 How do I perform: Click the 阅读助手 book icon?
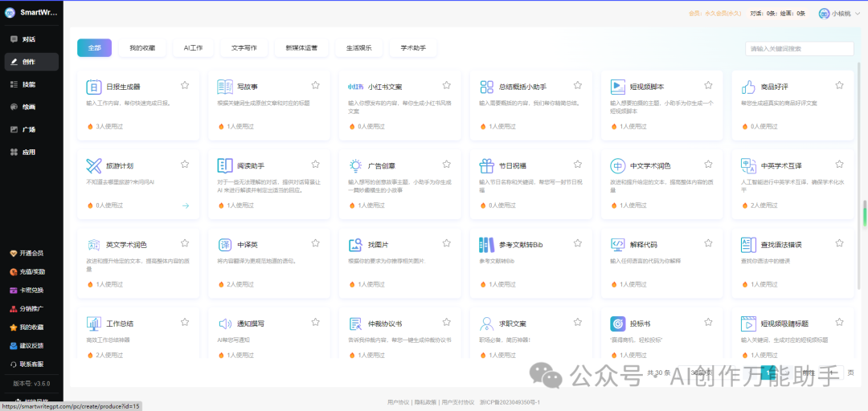coord(225,165)
